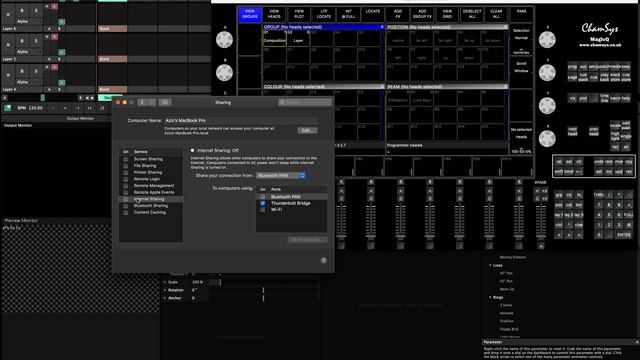Image resolution: width=640 pixels, height=360 pixels.
Task: Click the ADD GROUP FX soft button
Action: tap(422, 14)
